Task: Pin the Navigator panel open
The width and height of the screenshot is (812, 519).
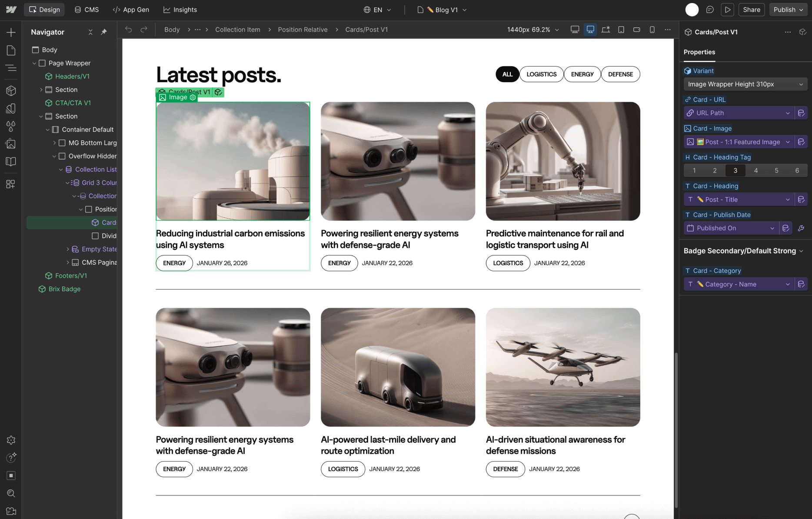Action: pos(104,32)
